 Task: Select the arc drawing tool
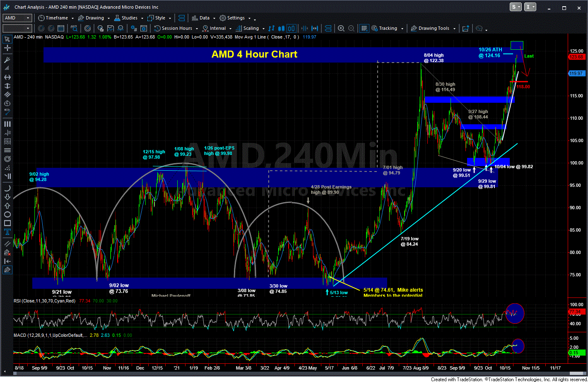(7, 189)
